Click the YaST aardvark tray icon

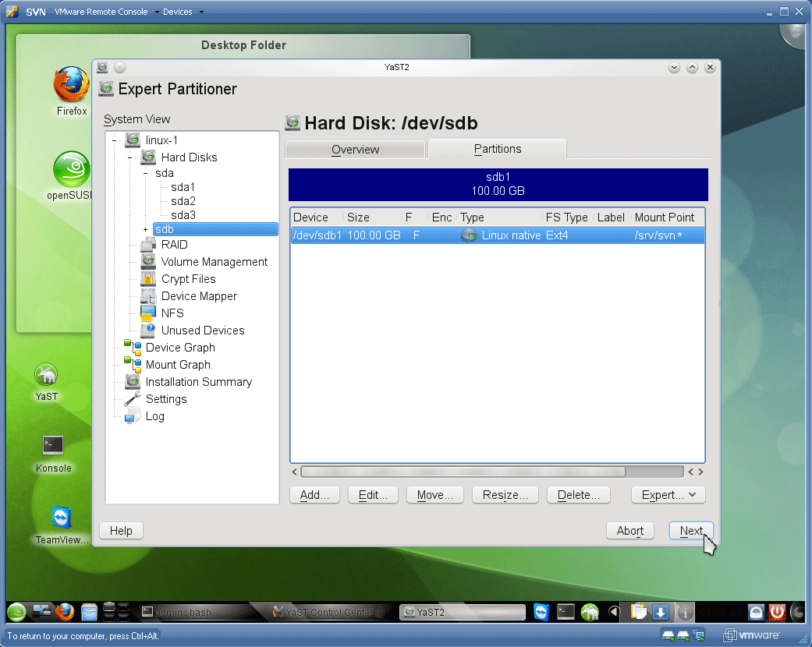[590, 613]
